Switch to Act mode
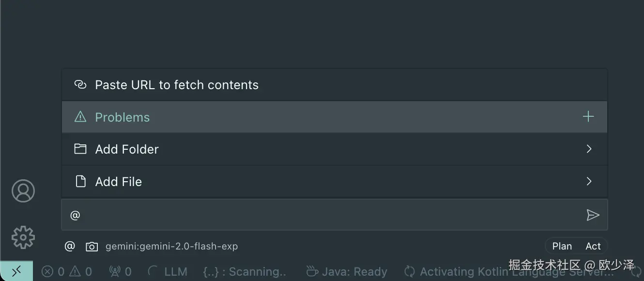 (x=593, y=246)
